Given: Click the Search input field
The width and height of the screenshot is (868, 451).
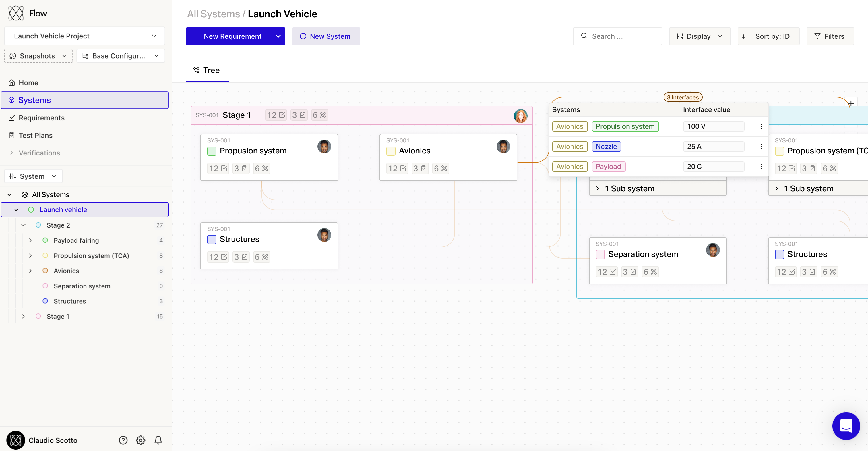Looking at the screenshot, I should (617, 36).
